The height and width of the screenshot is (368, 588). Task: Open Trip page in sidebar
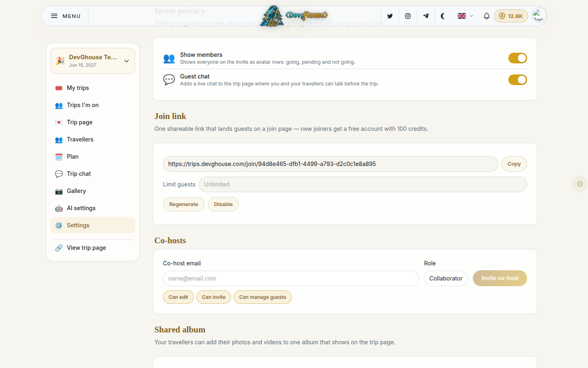tap(93, 122)
